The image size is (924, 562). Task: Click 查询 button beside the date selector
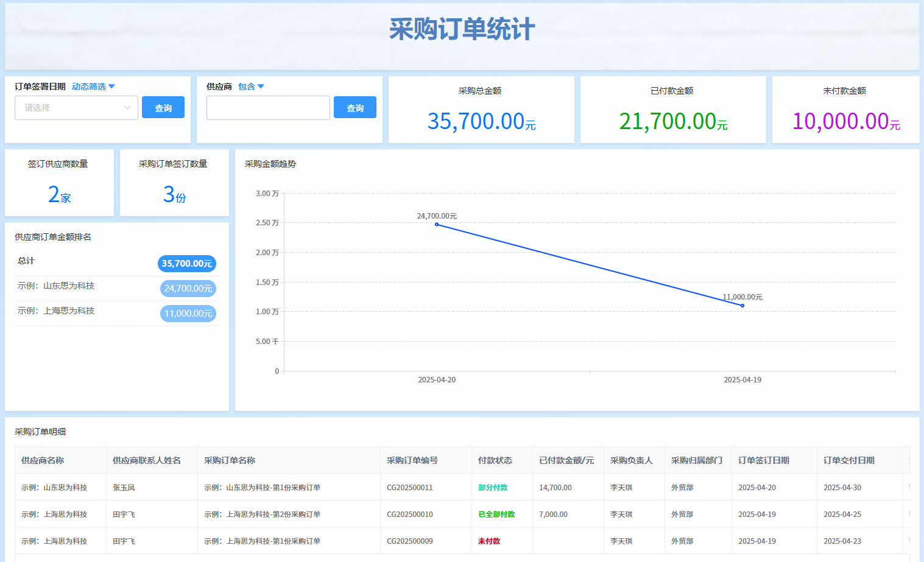pyautogui.click(x=163, y=108)
